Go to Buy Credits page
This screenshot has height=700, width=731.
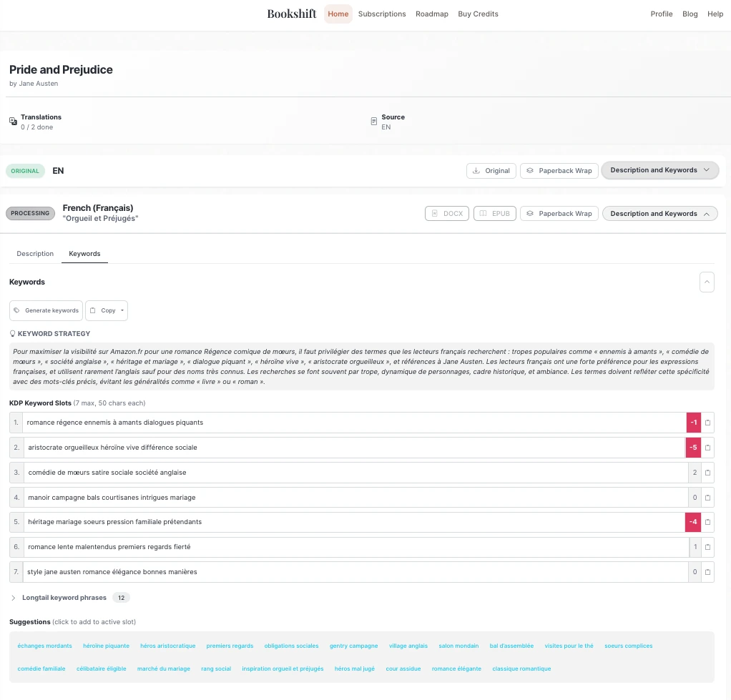478,14
